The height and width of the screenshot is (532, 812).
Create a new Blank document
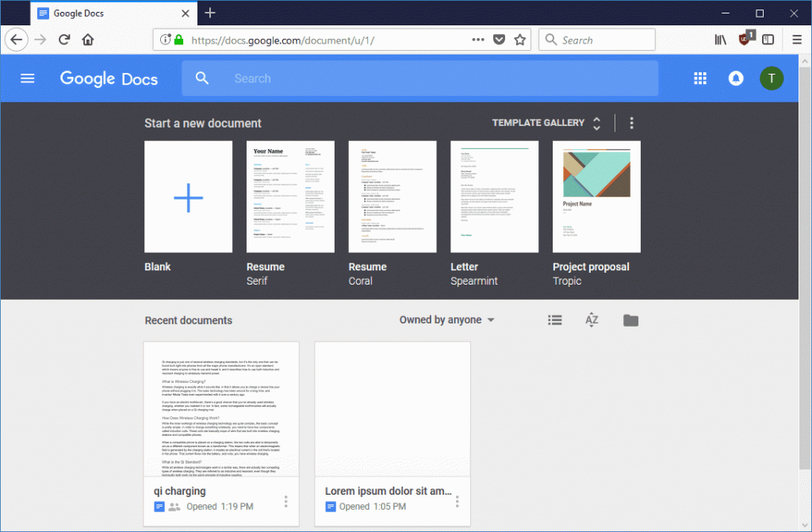pyautogui.click(x=189, y=197)
